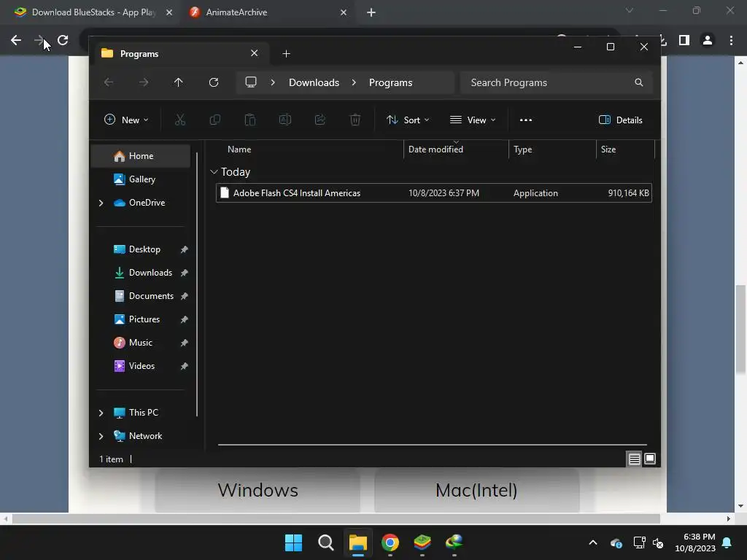Click the Mac(Intel) download button

(x=476, y=490)
